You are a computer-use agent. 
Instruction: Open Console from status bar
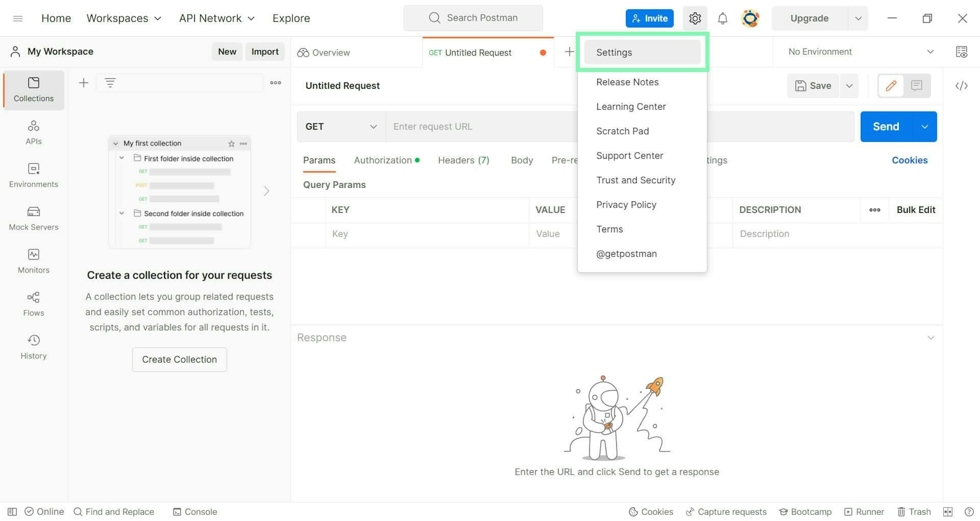195,512
